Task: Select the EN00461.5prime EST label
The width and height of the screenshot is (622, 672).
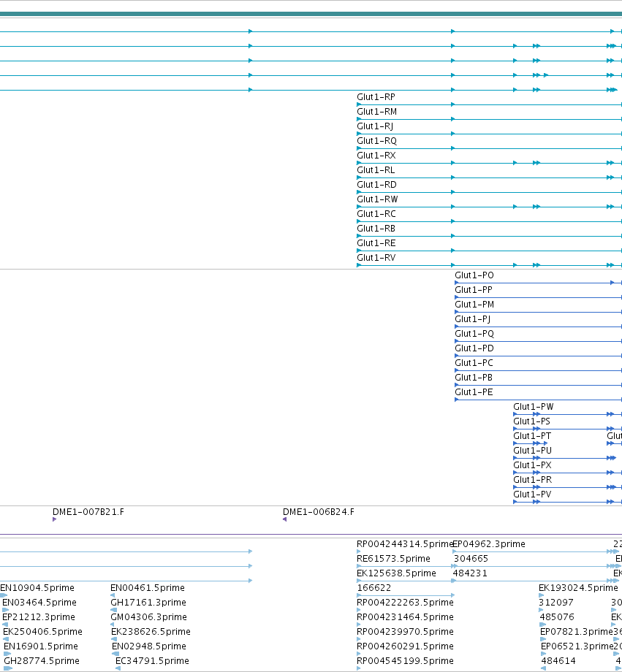Action: click(148, 587)
